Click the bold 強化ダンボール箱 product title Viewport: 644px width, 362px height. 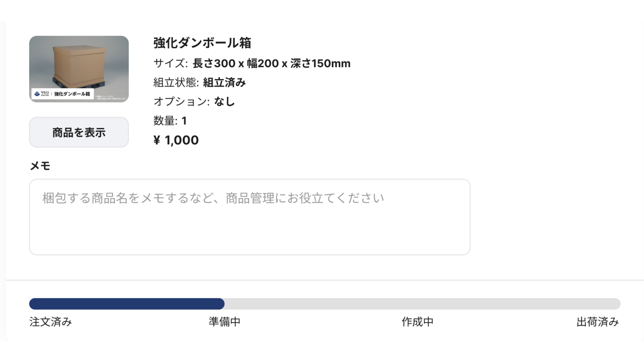point(202,43)
